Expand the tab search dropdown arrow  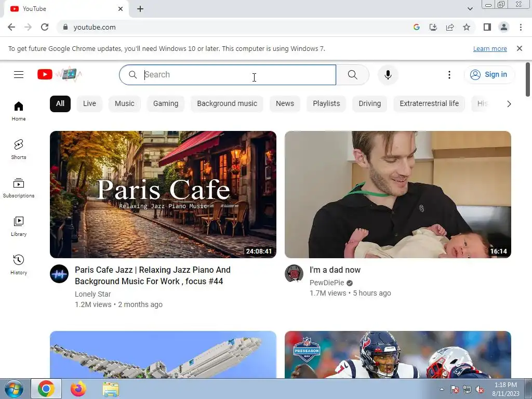point(470,9)
